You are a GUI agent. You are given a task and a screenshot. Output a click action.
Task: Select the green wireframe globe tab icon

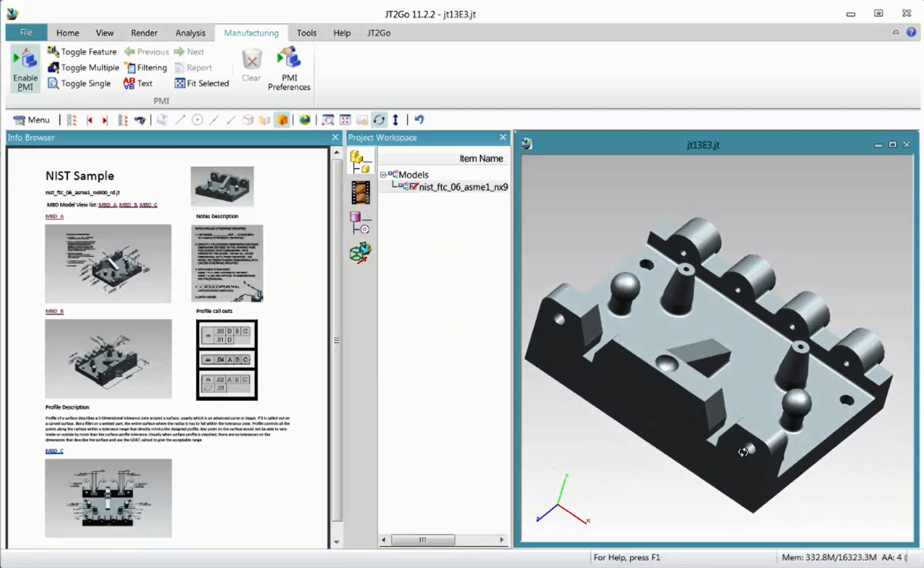click(361, 253)
